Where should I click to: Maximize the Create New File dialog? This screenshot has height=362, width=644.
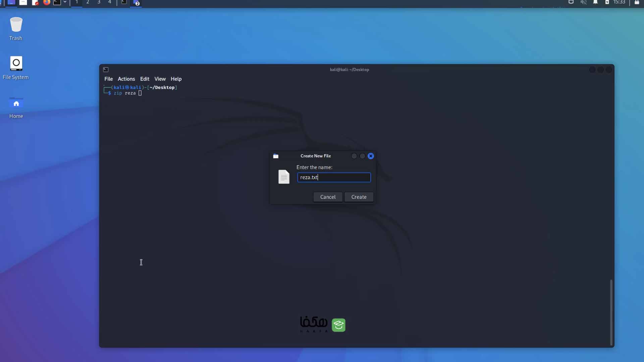coord(362,156)
